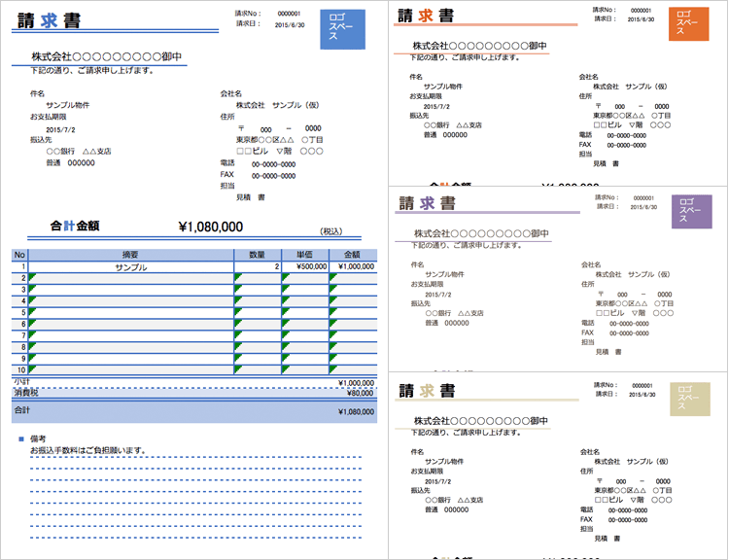Click the (税込) note
The image size is (729, 560).
(x=331, y=231)
